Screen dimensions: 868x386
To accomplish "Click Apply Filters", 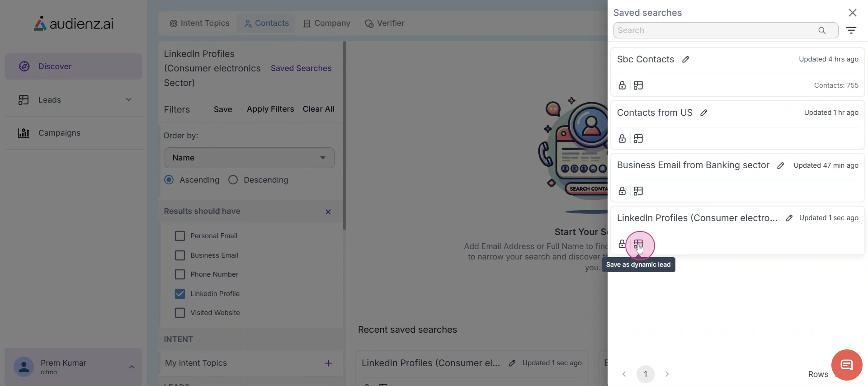I will point(270,109).
